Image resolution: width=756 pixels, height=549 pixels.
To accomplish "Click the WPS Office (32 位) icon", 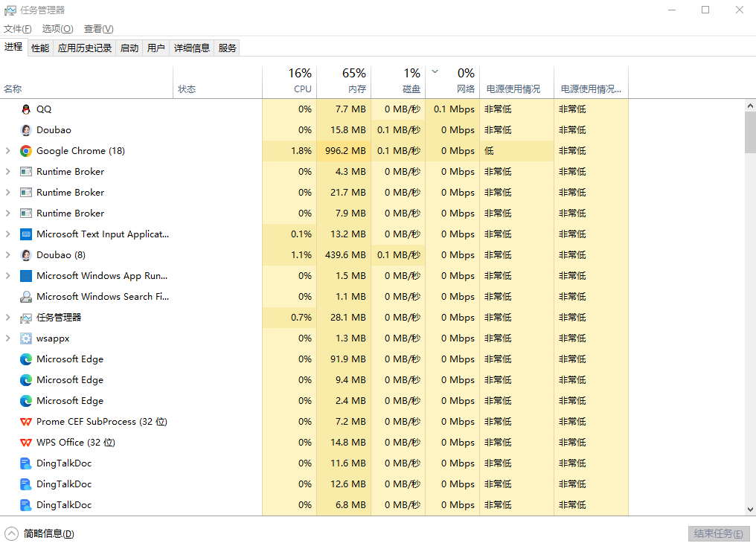I will [26, 443].
